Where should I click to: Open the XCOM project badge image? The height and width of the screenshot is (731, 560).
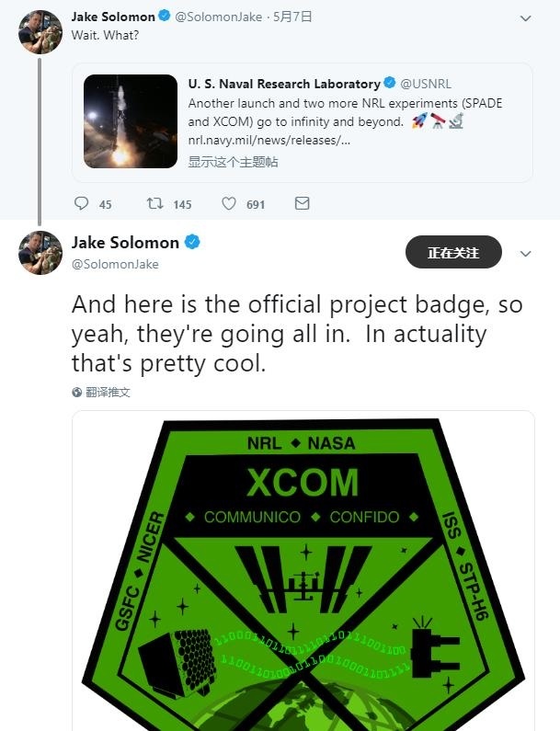(x=303, y=570)
